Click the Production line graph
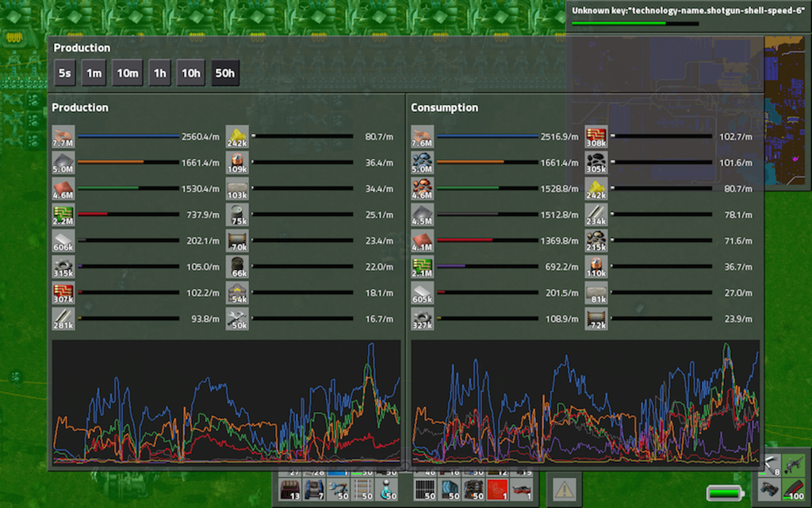 pyautogui.click(x=226, y=402)
